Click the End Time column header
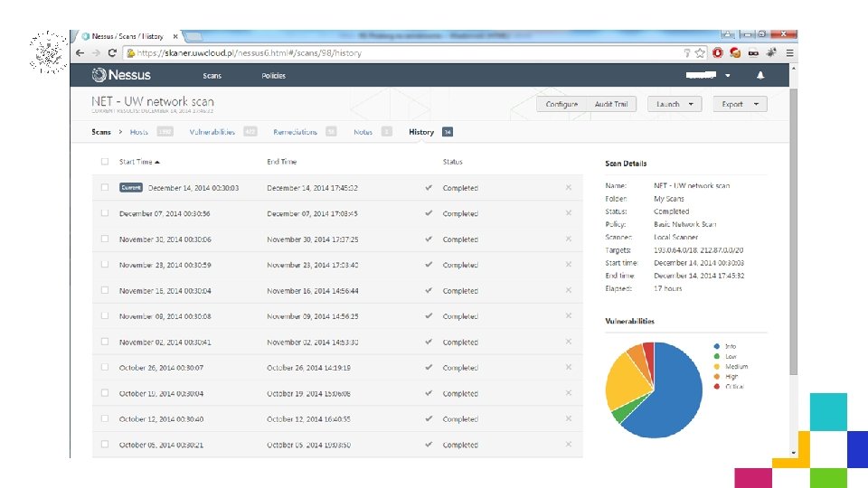This screenshot has width=868, height=488. [x=282, y=162]
